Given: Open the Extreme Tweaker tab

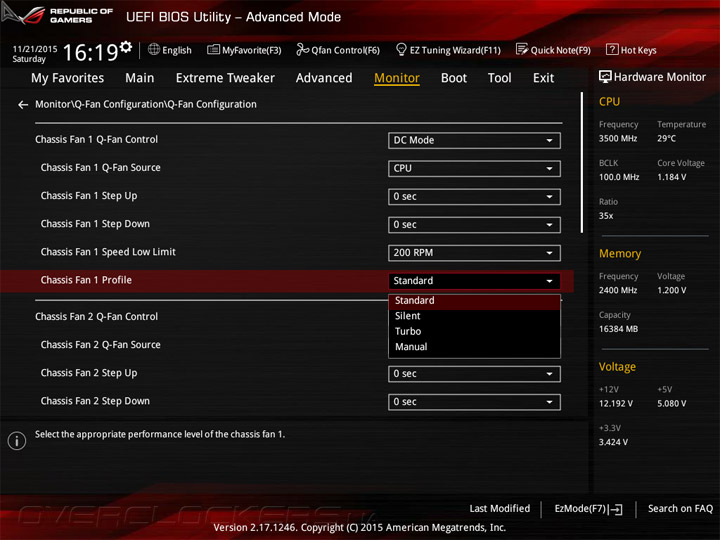Looking at the screenshot, I should coord(225,78).
